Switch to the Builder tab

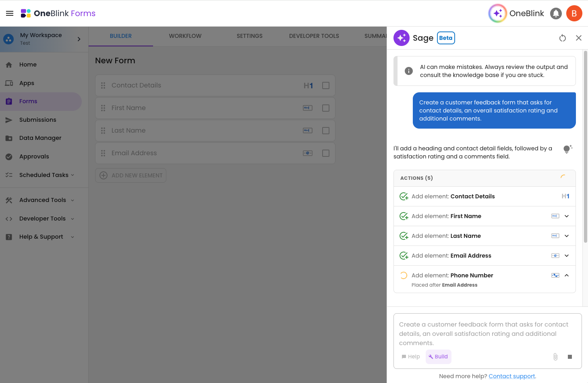click(x=121, y=36)
